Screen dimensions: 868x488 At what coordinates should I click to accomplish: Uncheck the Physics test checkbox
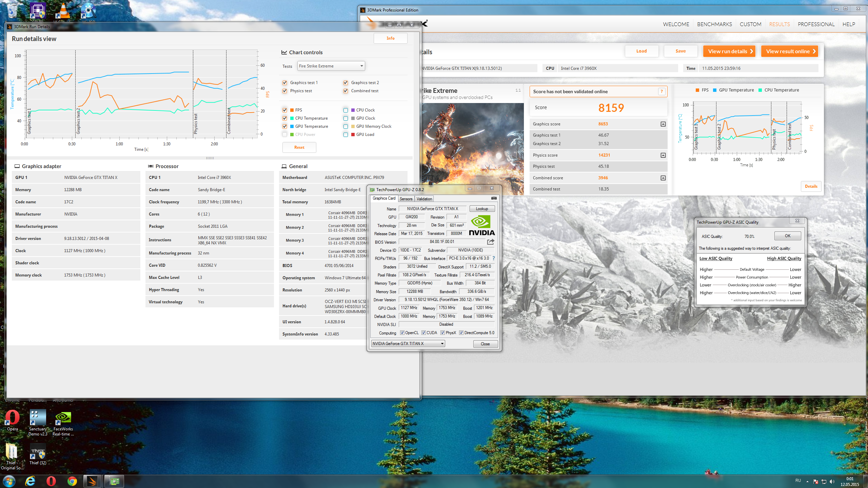[x=285, y=91]
